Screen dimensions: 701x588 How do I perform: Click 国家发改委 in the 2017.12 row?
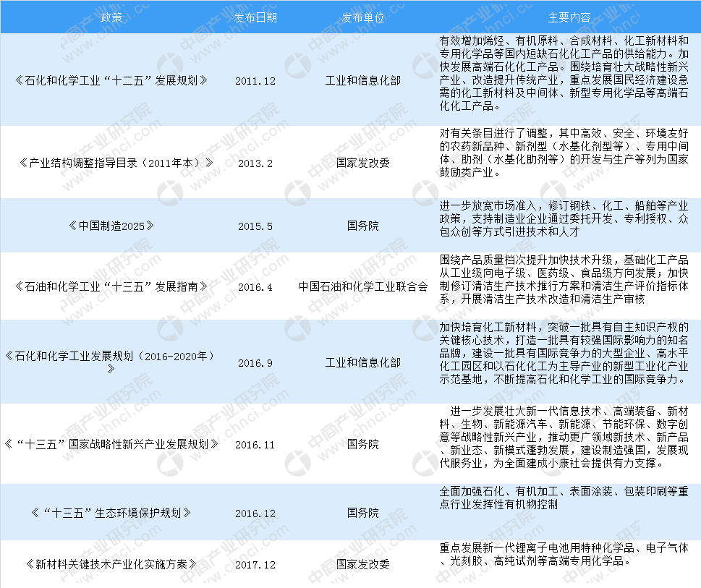(363, 564)
